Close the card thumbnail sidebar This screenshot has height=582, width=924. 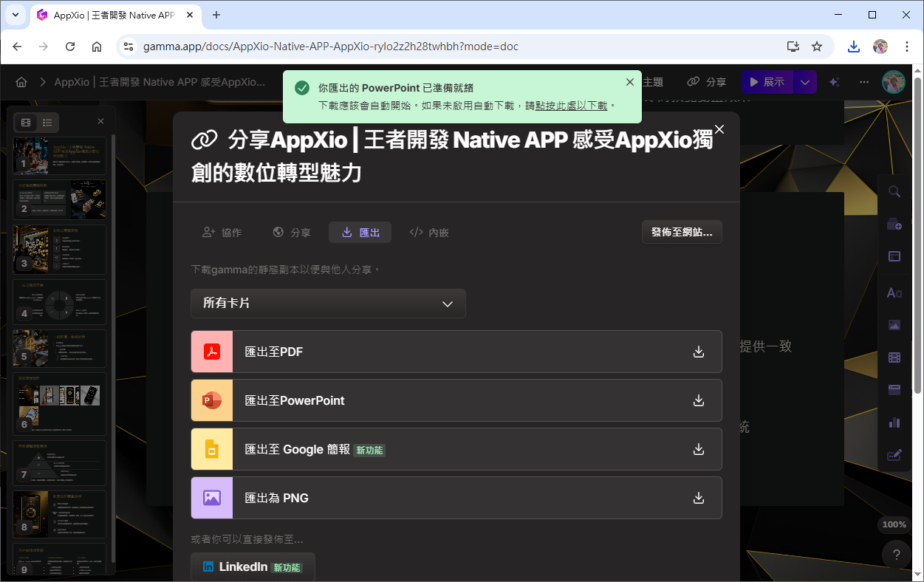click(101, 121)
